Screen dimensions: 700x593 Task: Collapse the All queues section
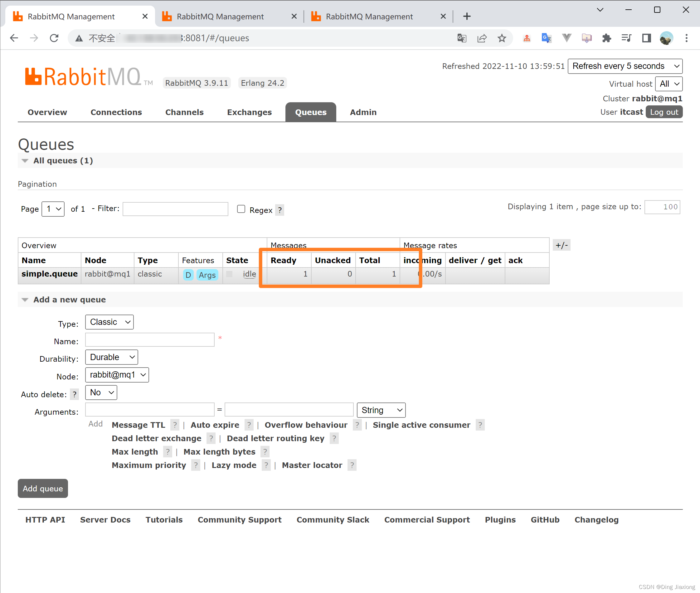coord(63,161)
